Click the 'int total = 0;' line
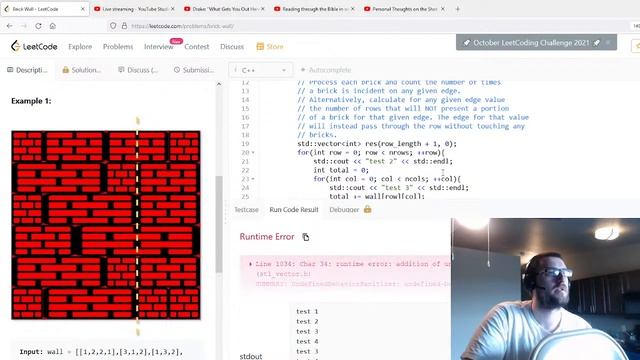The image size is (640, 360). pyautogui.click(x=341, y=170)
